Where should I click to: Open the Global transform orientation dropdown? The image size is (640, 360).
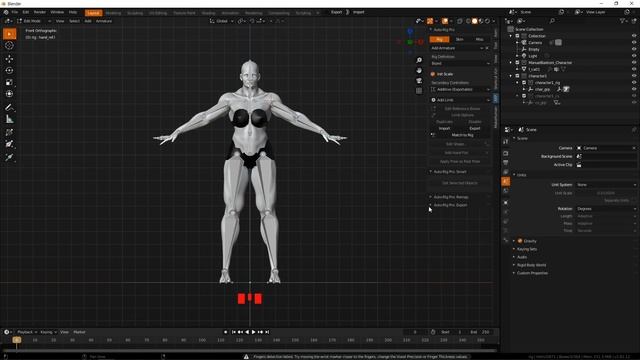[222, 21]
